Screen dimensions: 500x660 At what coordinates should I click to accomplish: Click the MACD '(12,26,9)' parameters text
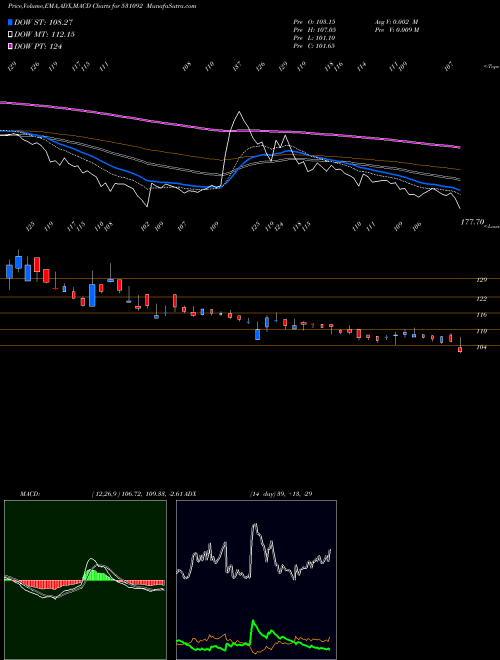click(x=105, y=494)
